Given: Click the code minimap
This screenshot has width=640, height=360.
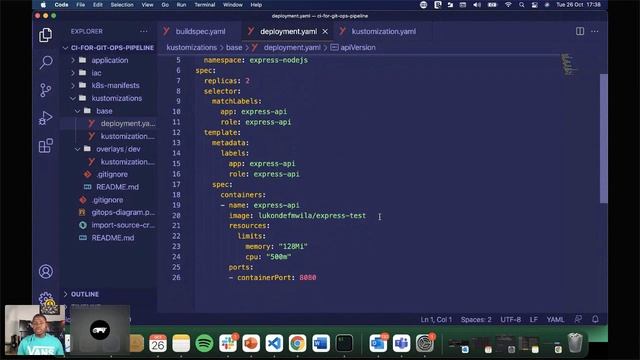Looking at the screenshot, I should pyautogui.click(x=570, y=64).
